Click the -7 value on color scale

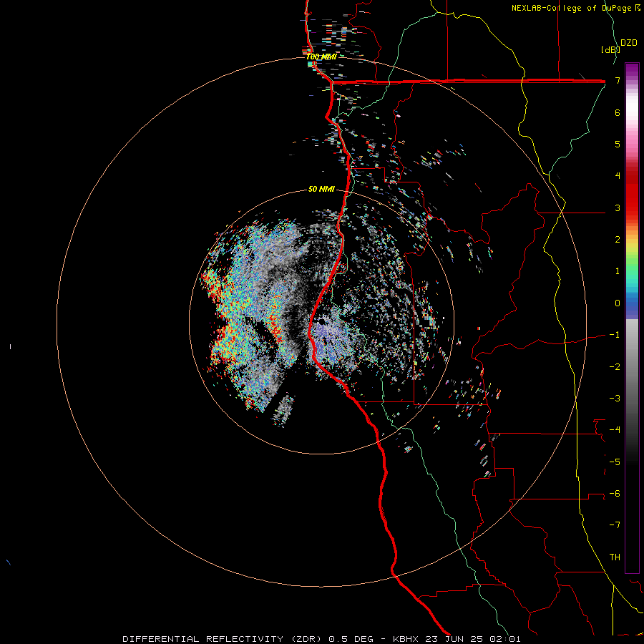tap(615, 525)
